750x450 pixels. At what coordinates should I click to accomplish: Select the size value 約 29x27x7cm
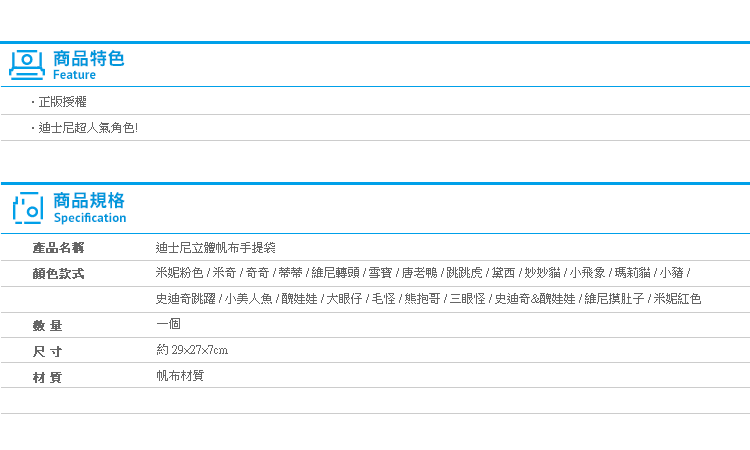click(192, 350)
